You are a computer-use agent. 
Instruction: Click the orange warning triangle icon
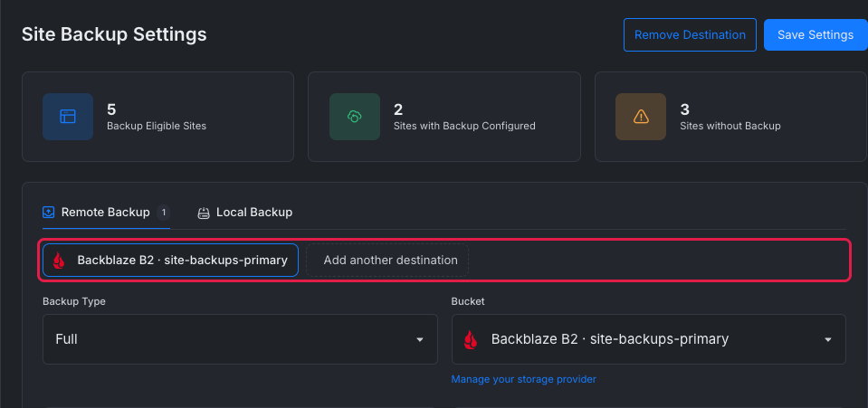coord(641,117)
